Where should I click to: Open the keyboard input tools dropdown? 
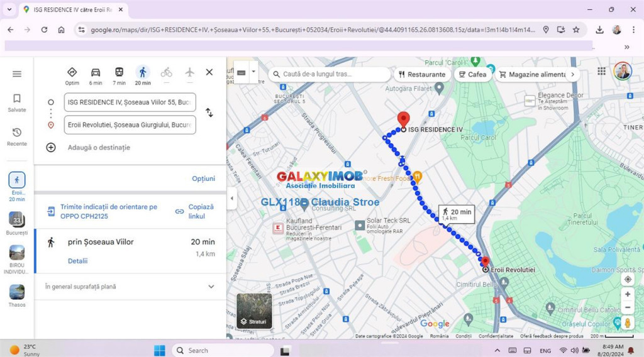254,72
